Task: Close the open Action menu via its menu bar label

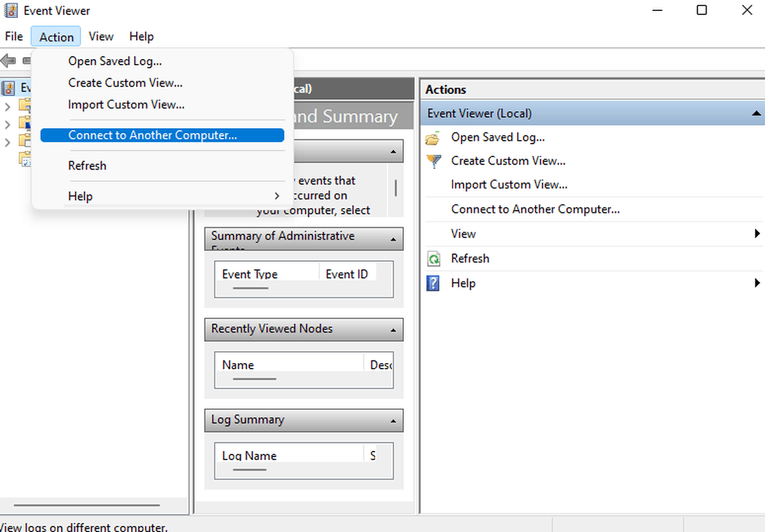Action: (x=56, y=37)
